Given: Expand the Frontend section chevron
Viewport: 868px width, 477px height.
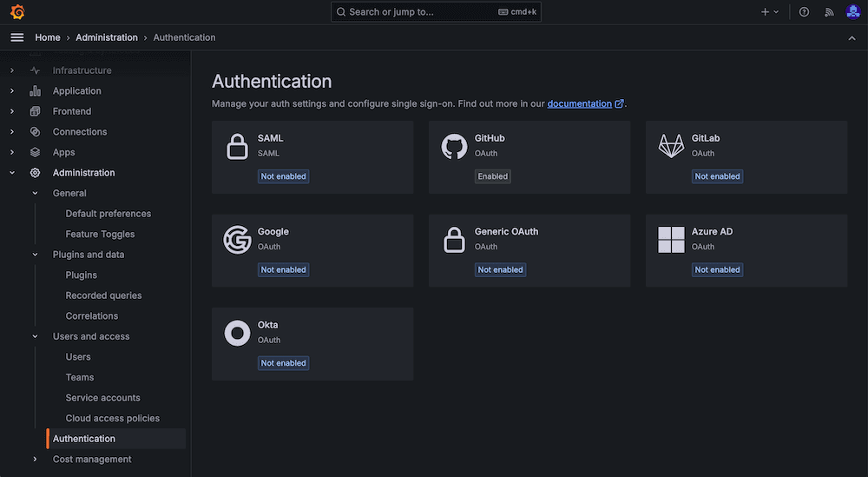Looking at the screenshot, I should [x=12, y=111].
